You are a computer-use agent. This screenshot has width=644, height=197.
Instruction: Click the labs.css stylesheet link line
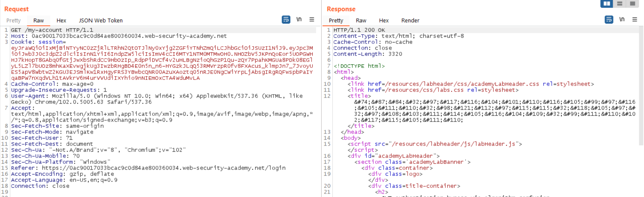point(433,90)
